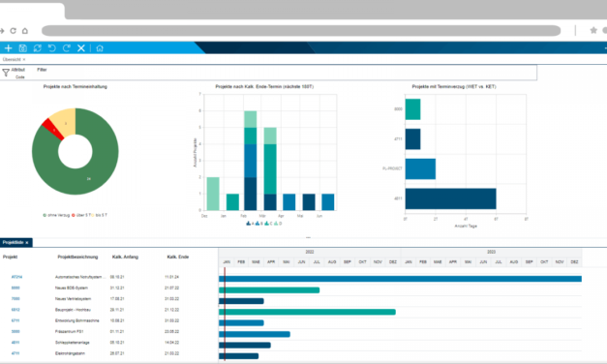Screen dimensions: 607x364
Task: Click 'Schleppkettenanlage' cell
Action: pos(73,343)
